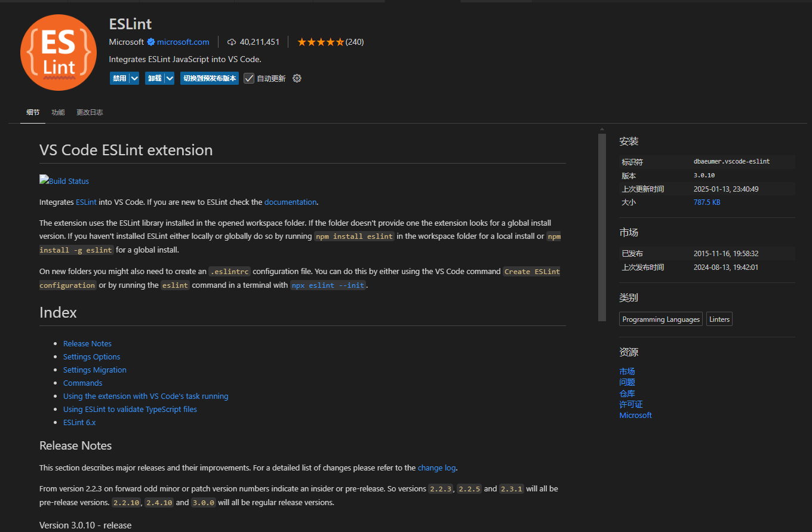Open Settings Options index link
This screenshot has width=812, height=532.
point(92,356)
